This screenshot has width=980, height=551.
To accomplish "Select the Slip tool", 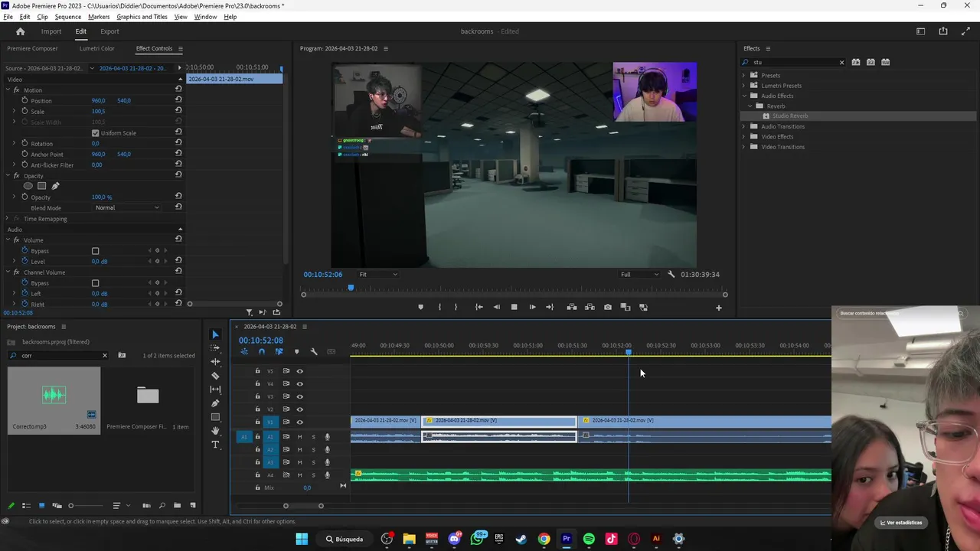I will (215, 390).
